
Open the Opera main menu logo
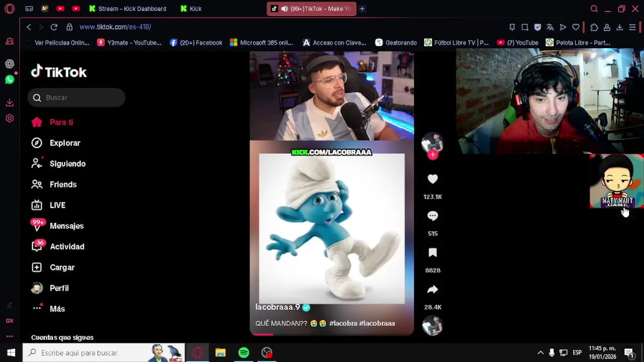(10, 9)
